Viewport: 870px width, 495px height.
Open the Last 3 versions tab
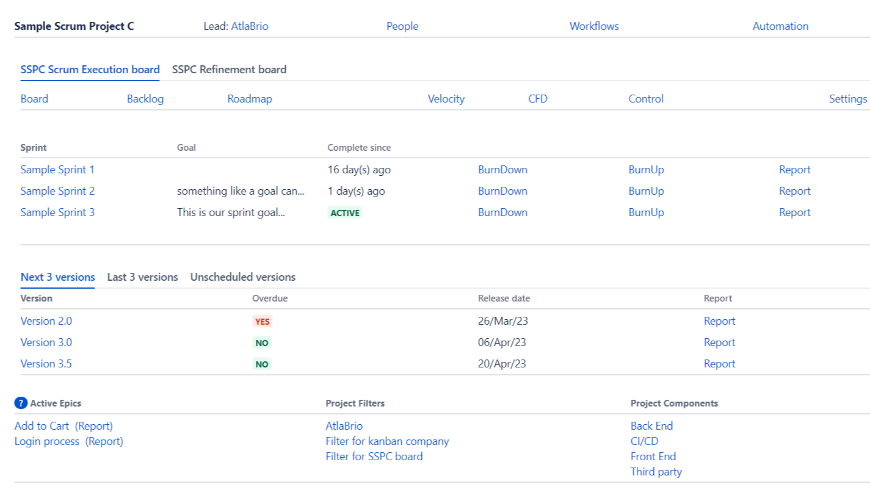point(142,277)
